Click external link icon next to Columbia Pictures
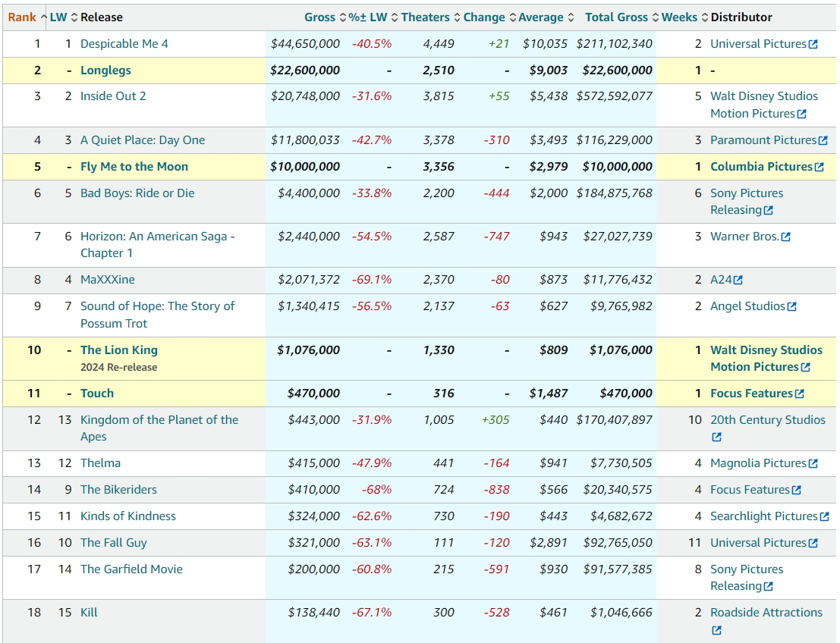Screen dimensions: 840x643 coord(819,167)
